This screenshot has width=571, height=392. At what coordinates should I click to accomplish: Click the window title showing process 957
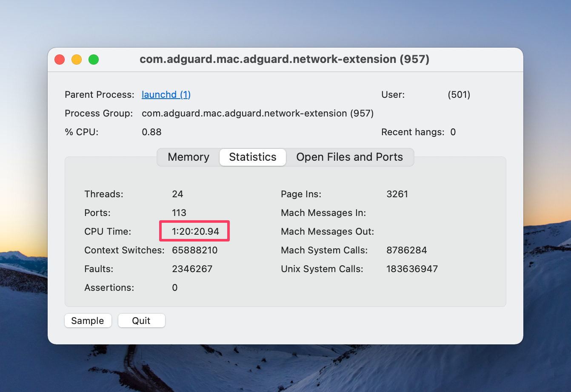click(285, 59)
